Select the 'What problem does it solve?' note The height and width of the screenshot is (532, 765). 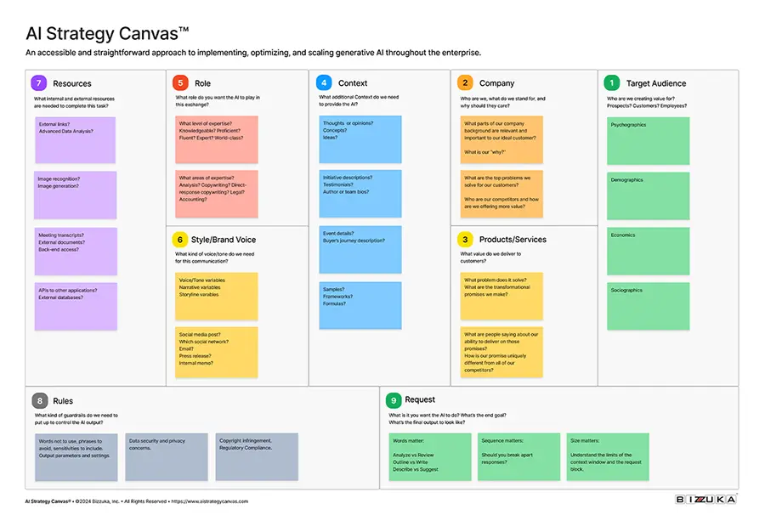(501, 297)
